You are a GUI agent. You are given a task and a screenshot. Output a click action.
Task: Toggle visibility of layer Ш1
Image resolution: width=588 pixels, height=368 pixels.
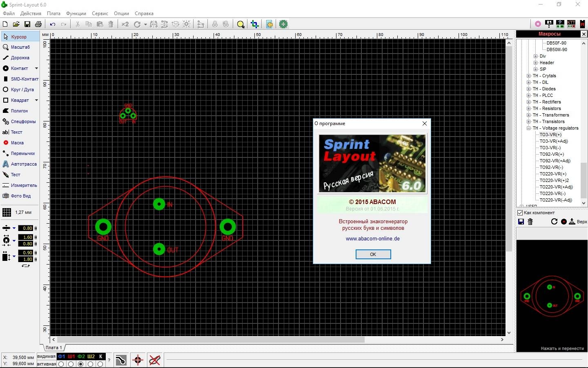point(71,357)
